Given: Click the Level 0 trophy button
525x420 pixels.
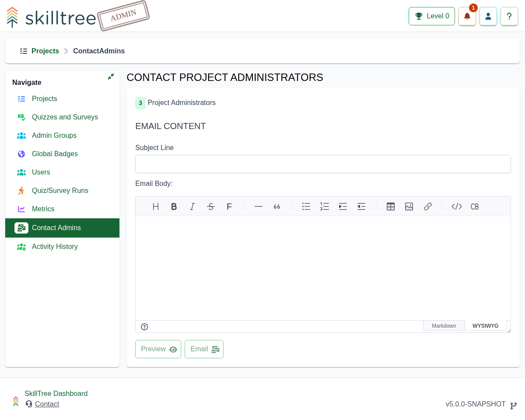Looking at the screenshot, I should [x=432, y=16].
